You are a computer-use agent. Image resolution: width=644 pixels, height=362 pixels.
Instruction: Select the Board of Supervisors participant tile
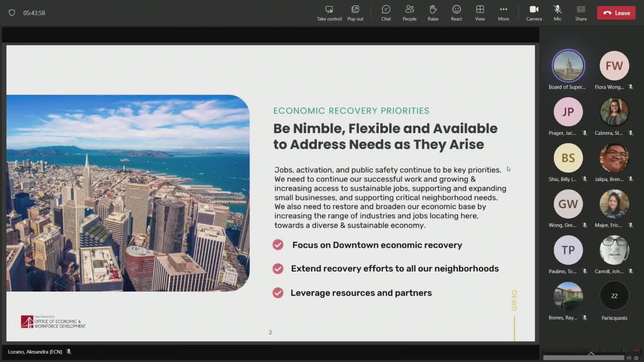pyautogui.click(x=568, y=66)
